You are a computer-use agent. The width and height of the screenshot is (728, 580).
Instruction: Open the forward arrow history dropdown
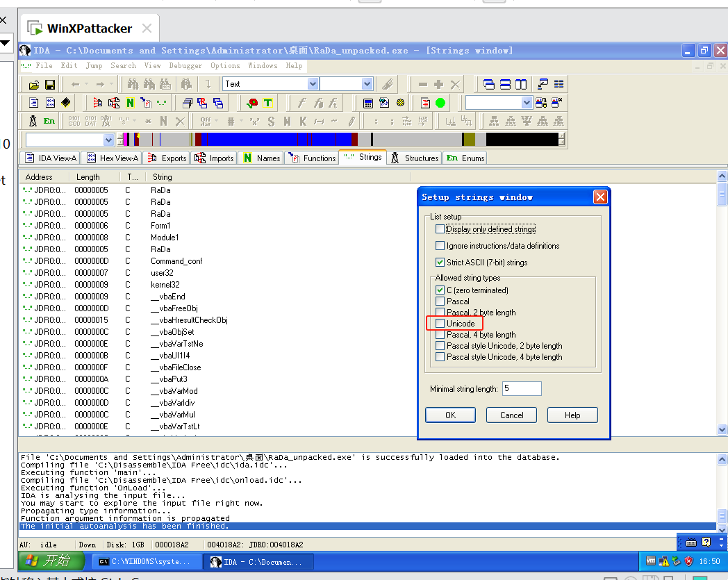(x=111, y=84)
